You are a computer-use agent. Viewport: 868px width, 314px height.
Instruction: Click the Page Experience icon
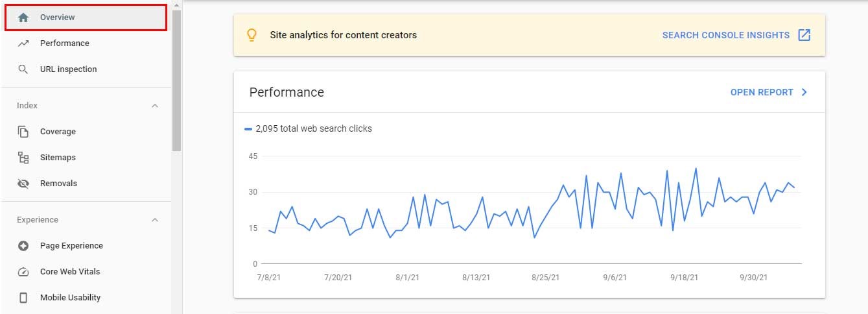tap(23, 246)
